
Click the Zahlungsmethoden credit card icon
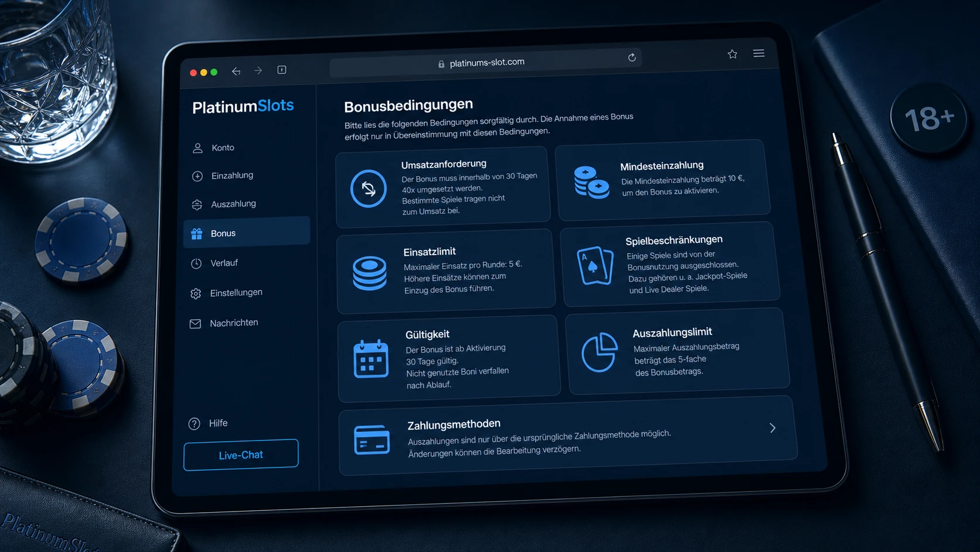[372, 439]
